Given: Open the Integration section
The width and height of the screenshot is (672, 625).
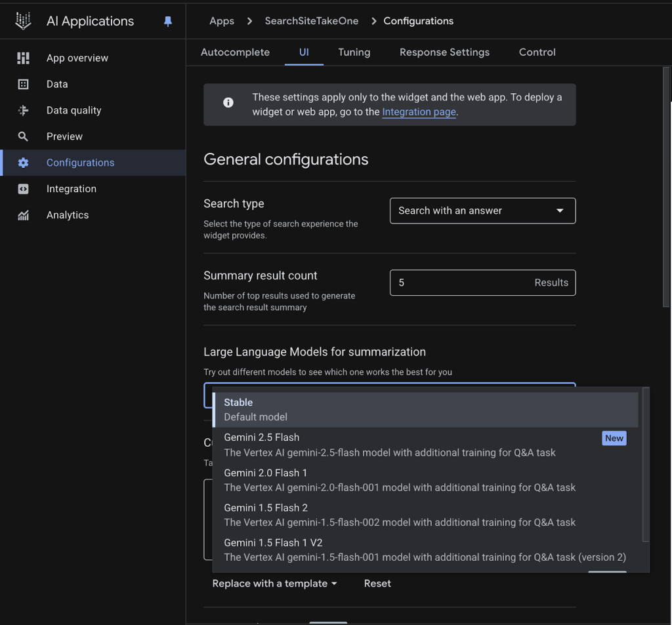Looking at the screenshot, I should tap(72, 189).
